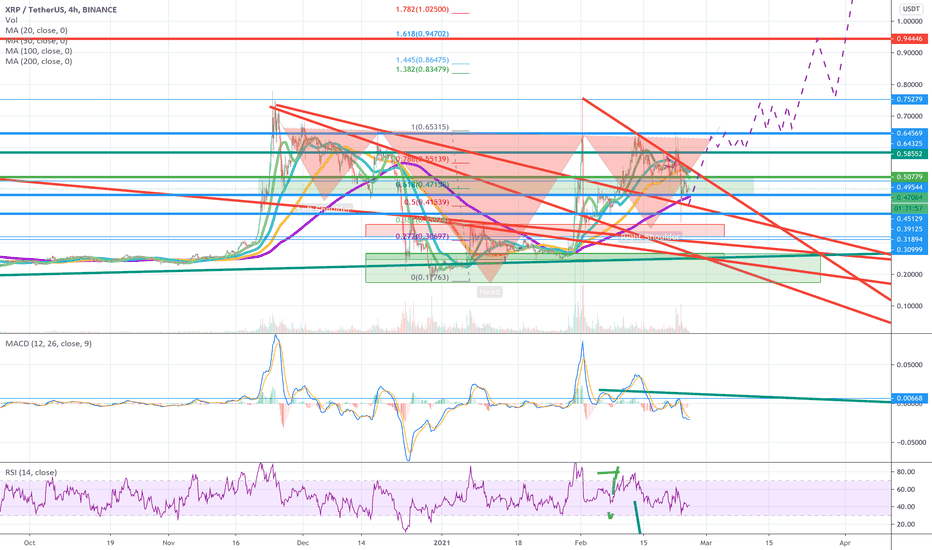The height and width of the screenshot is (550, 932).
Task: Click the 0.45129 price label
Action: pyautogui.click(x=909, y=219)
